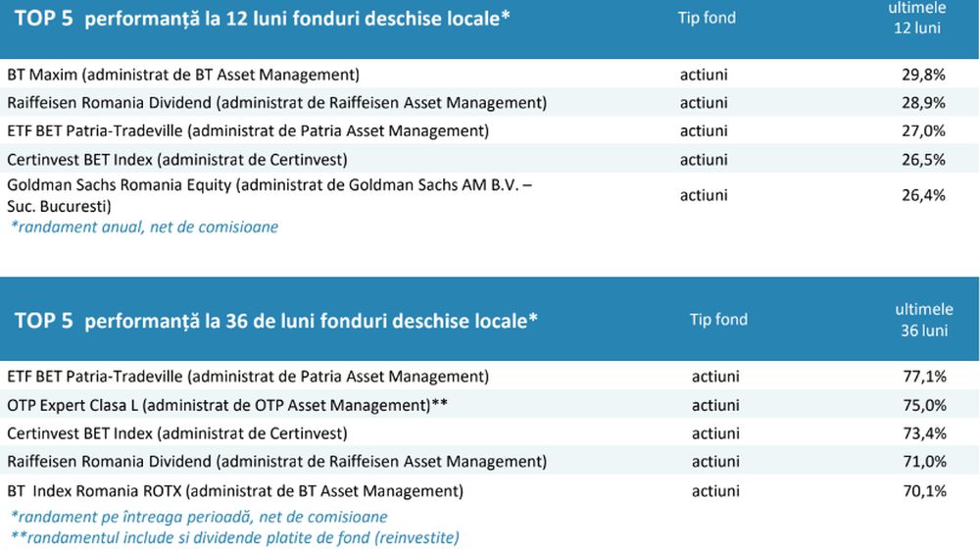
Task: Select ETF BET Patria-Tradeville in 36-month table
Action: pyautogui.click(x=248, y=377)
